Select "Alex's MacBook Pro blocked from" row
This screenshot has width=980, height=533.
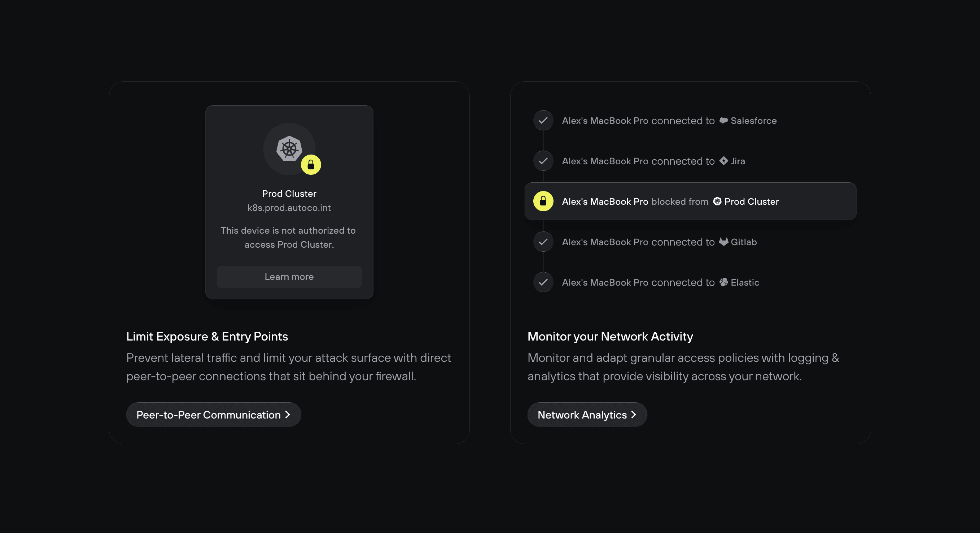coord(691,201)
